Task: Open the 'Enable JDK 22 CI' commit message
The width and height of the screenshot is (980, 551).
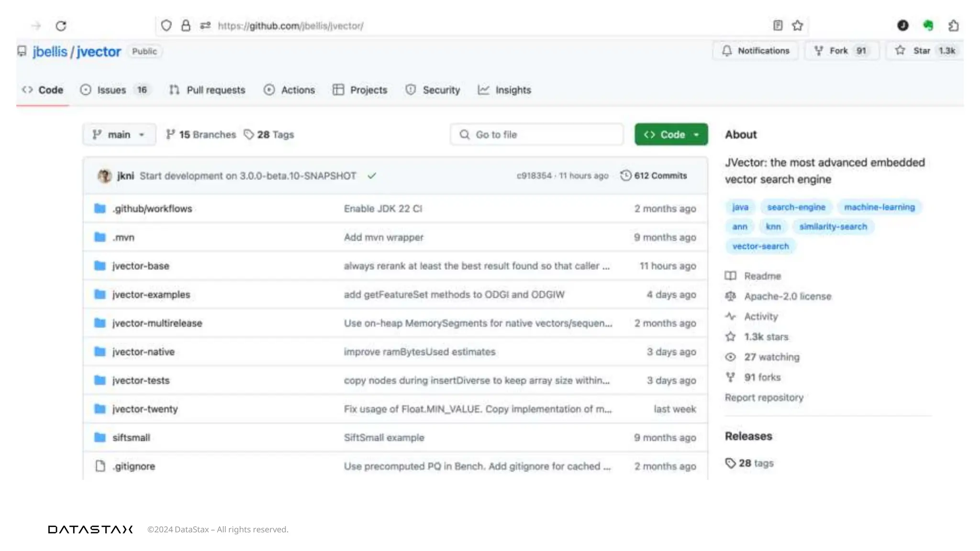Action: (x=383, y=209)
